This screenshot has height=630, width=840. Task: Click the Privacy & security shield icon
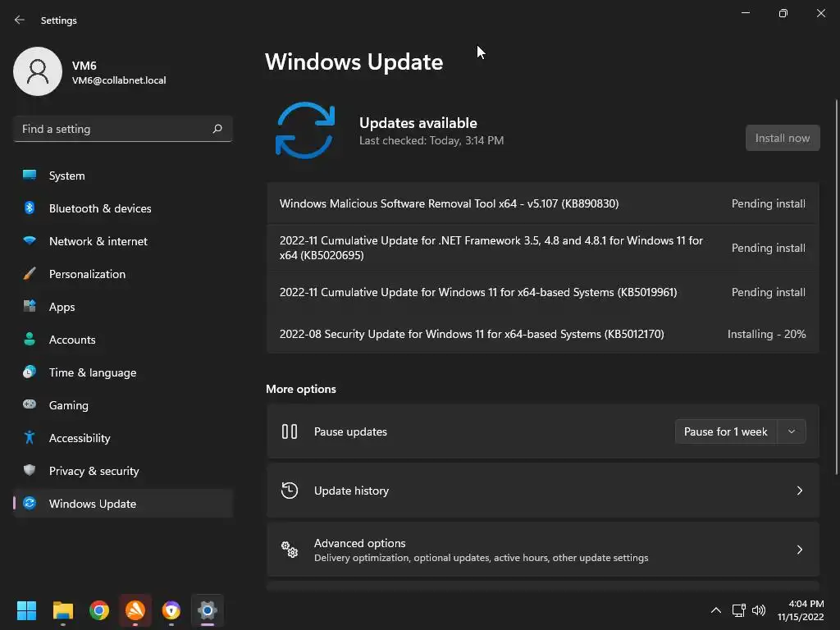(30, 470)
